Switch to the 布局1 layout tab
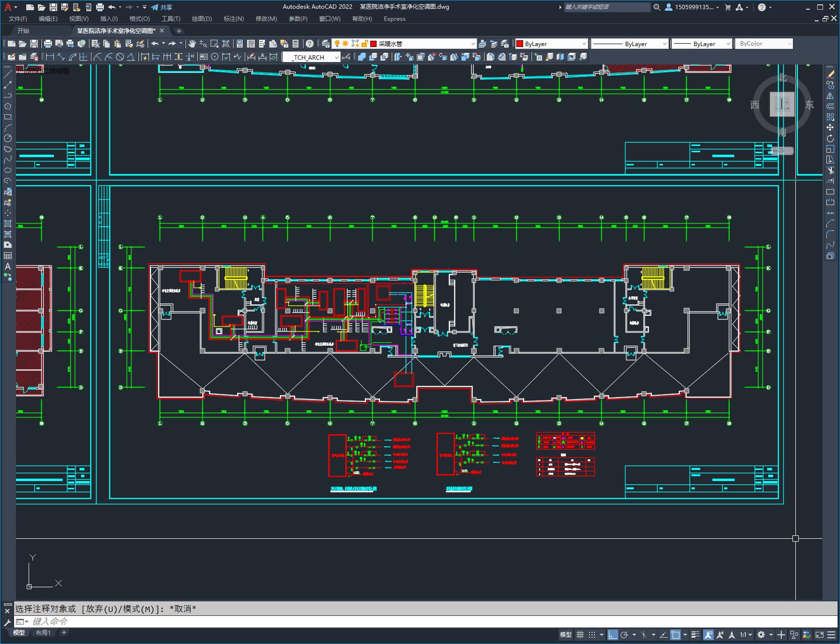The width and height of the screenshot is (840, 644). 43,632
